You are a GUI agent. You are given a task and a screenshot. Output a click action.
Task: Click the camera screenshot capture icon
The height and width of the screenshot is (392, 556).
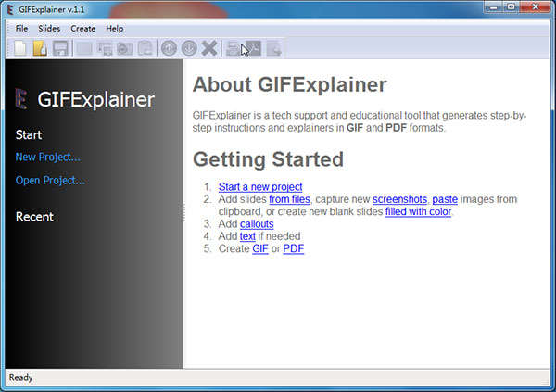[125, 48]
